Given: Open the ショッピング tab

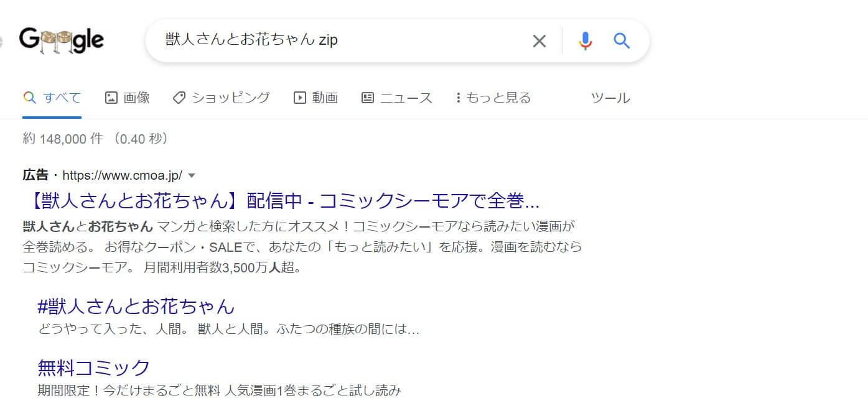Looking at the screenshot, I should click(222, 98).
